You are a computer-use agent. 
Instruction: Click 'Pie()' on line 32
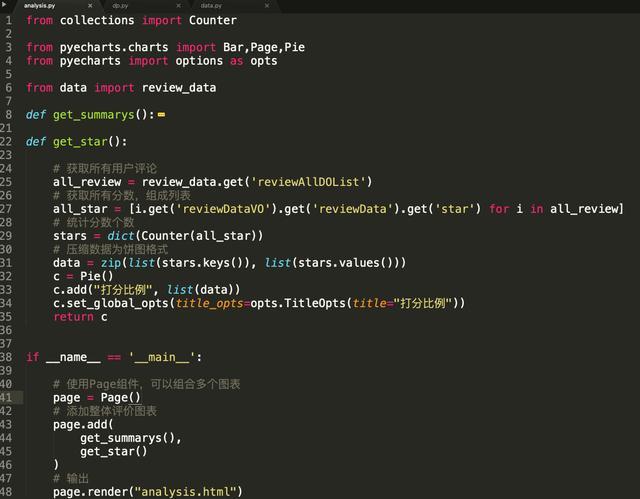pyautogui.click(x=97, y=276)
